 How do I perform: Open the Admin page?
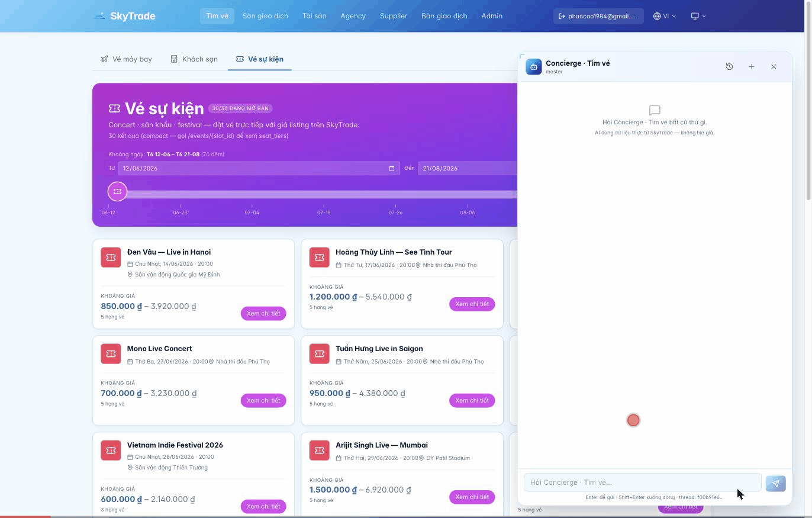point(492,16)
